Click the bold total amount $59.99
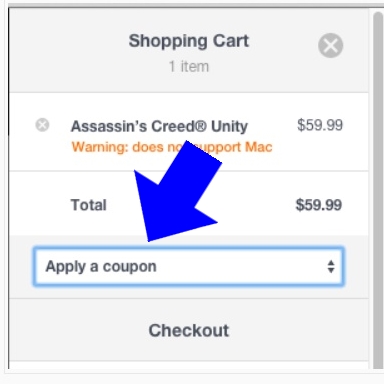 tap(319, 205)
